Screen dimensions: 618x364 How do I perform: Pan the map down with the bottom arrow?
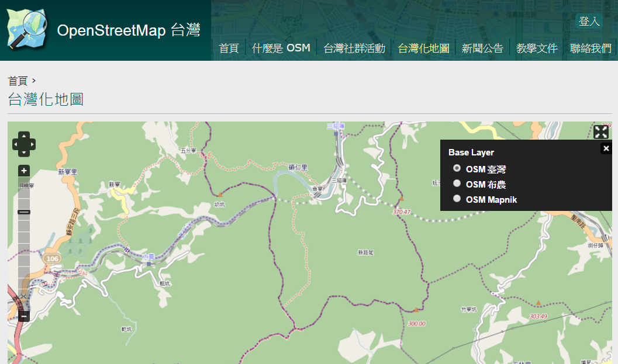coord(24,152)
